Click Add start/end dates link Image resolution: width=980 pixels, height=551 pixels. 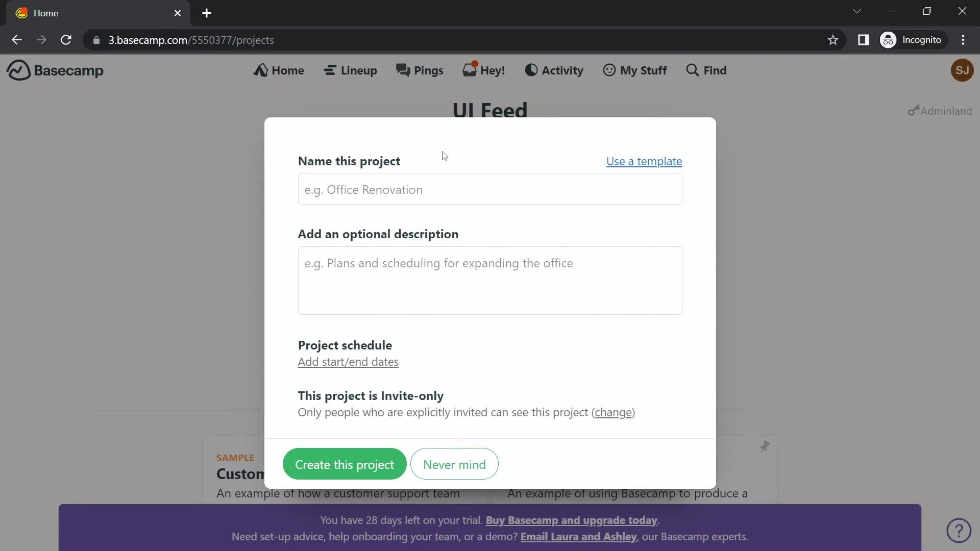[349, 362]
